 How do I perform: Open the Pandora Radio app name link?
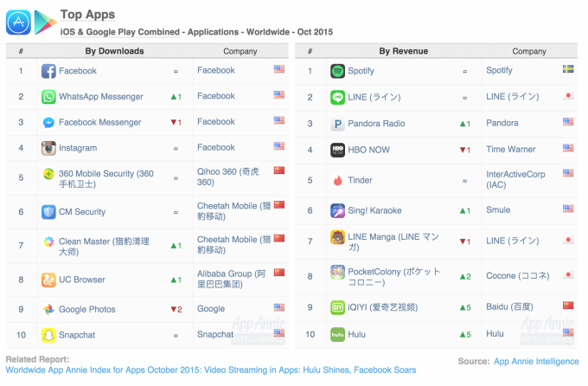tap(376, 124)
